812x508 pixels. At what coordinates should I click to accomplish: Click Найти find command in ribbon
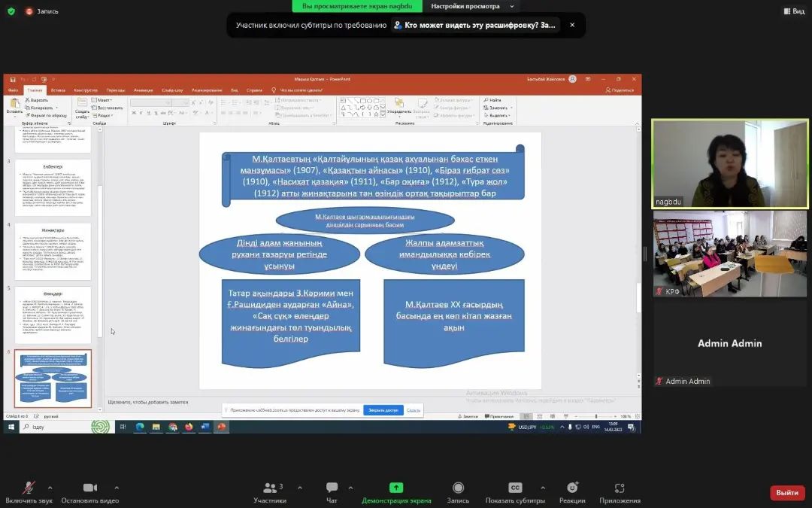[x=492, y=100]
